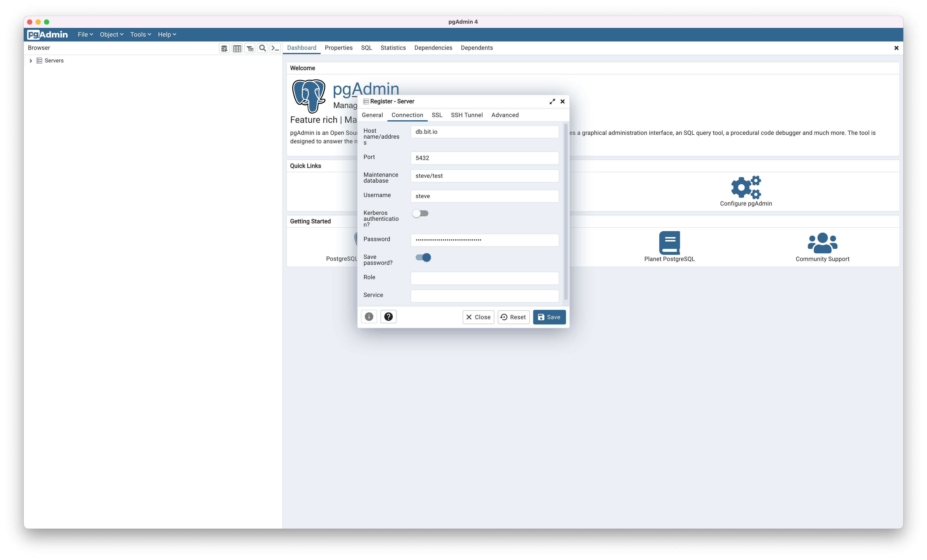
Task: Click the info icon button in dialog footer
Action: [x=369, y=317]
